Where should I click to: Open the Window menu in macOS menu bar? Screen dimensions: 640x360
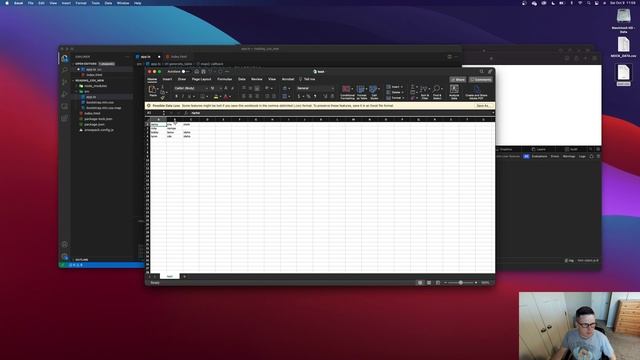(123, 3)
